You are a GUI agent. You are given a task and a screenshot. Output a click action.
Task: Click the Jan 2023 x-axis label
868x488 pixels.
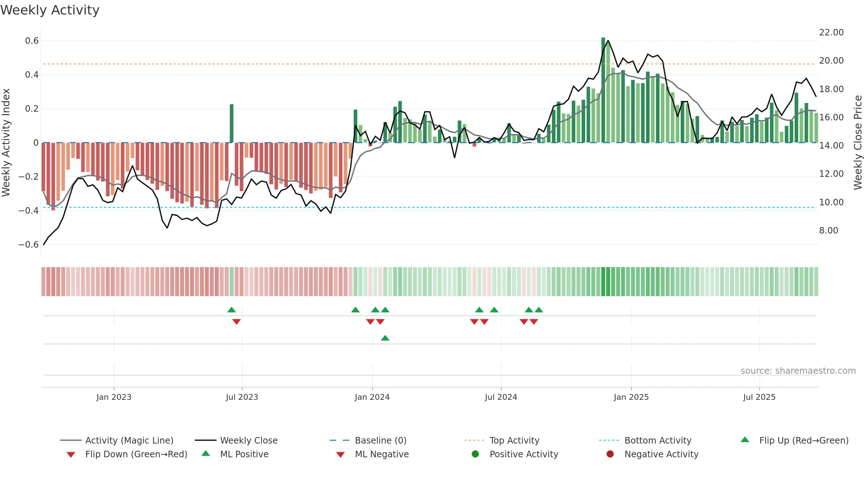tap(114, 397)
